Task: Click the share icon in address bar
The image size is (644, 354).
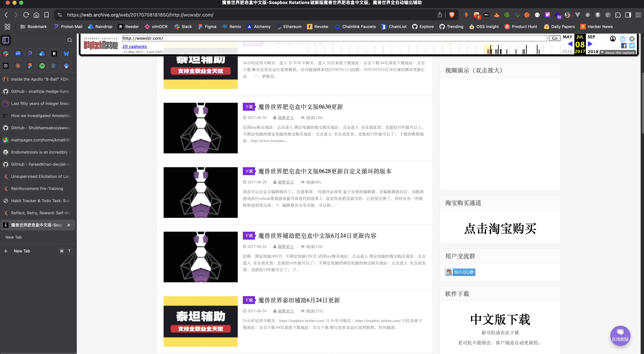Action: (x=440, y=15)
